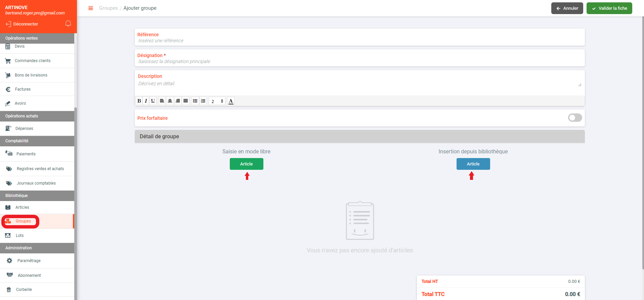Justify the description text
This screenshot has height=300, width=644.
pos(185,101)
